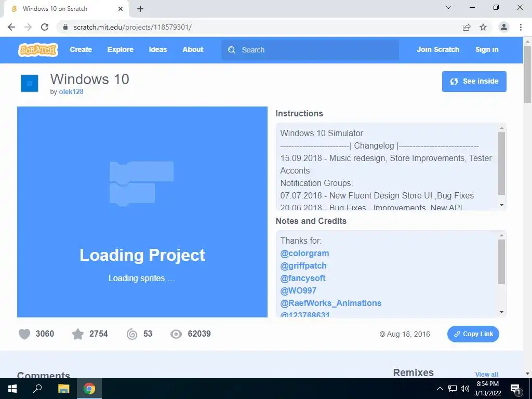The width and height of the screenshot is (532, 399).
Task: Open the @colorgram profile link
Action: click(x=304, y=254)
